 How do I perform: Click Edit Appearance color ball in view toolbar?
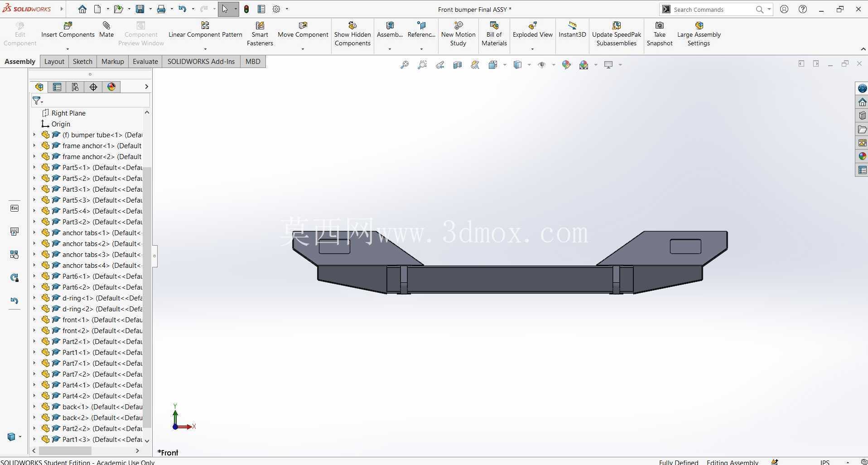[566, 65]
